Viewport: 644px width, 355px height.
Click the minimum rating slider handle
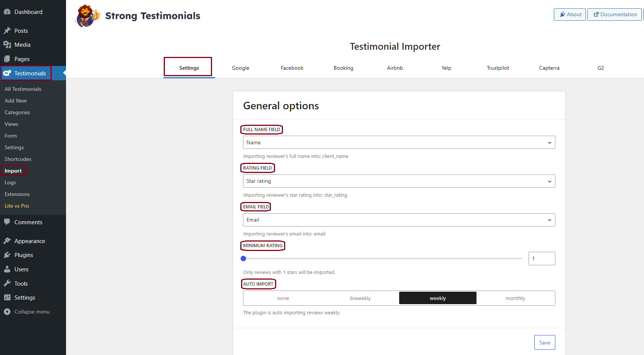point(243,259)
